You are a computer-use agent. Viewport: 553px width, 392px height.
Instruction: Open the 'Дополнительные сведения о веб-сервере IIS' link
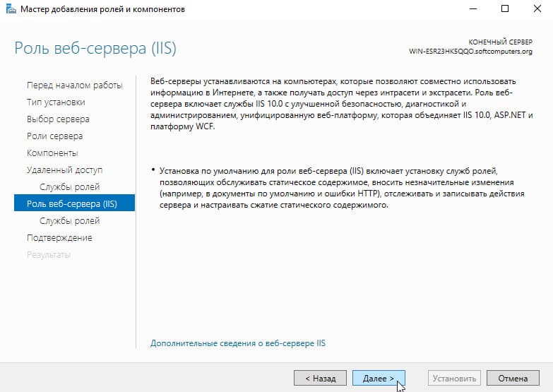point(238,343)
